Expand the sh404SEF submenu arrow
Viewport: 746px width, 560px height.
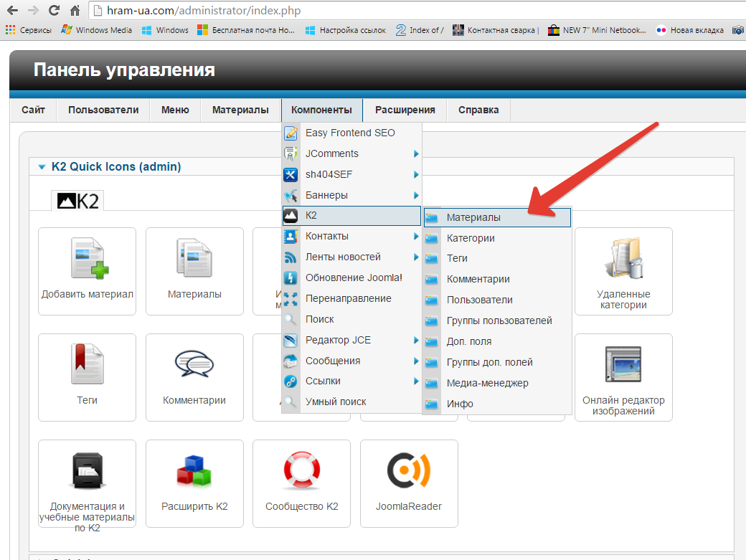(416, 174)
